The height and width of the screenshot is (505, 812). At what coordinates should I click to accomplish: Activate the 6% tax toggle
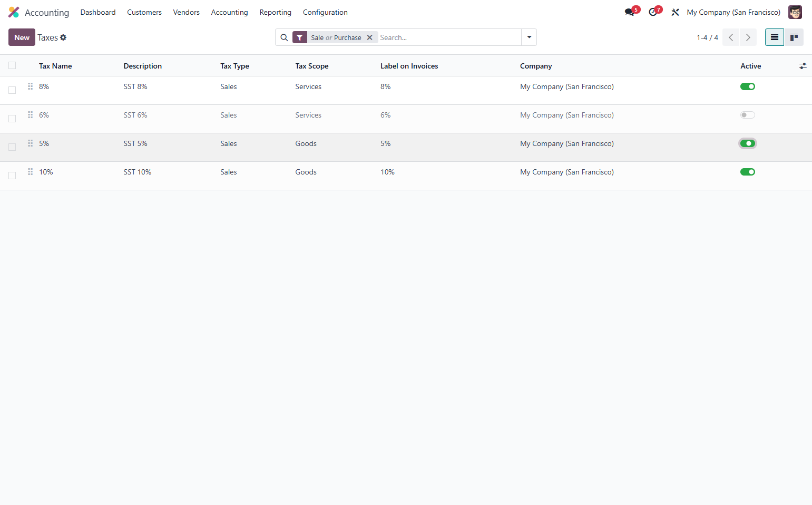pos(748,115)
